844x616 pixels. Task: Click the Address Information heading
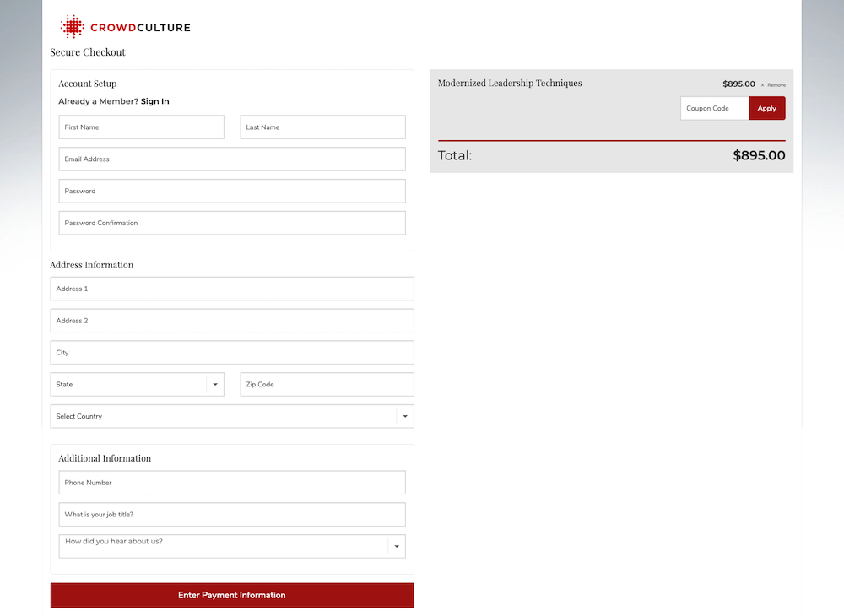pos(91,265)
